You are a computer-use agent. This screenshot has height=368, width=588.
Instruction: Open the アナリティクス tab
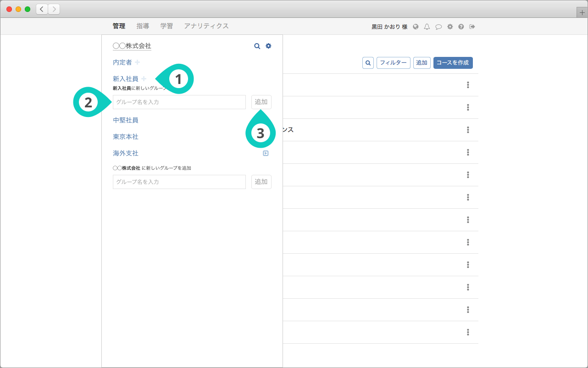pos(206,26)
